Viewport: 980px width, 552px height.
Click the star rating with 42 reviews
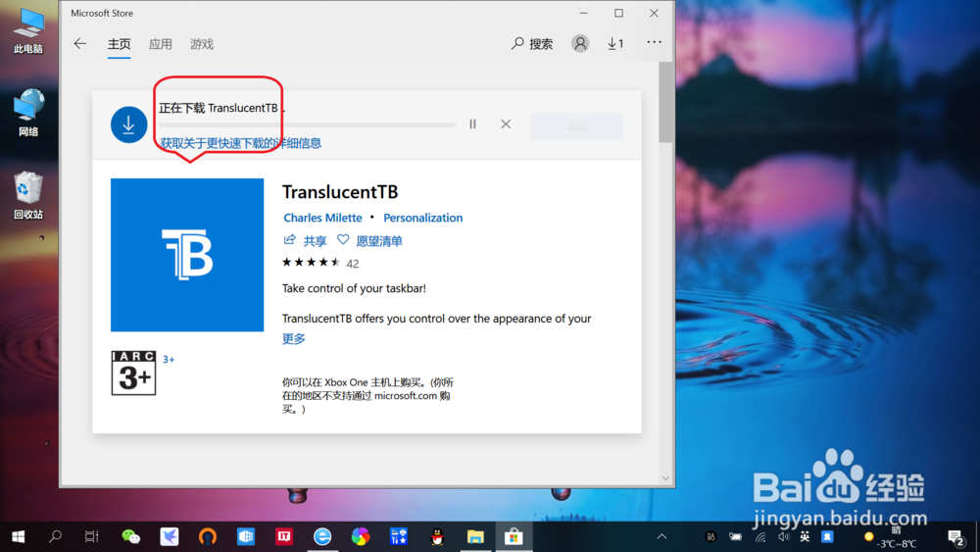pyautogui.click(x=320, y=263)
